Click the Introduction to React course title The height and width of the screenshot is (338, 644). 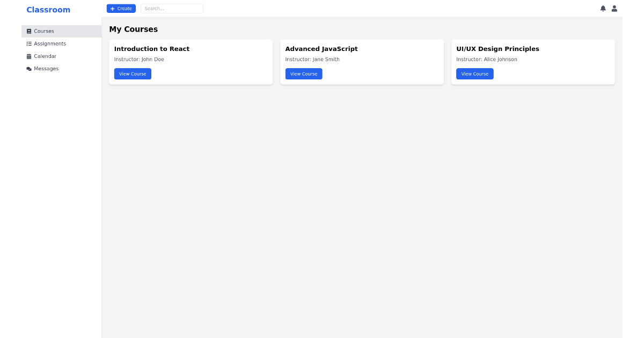tap(152, 48)
